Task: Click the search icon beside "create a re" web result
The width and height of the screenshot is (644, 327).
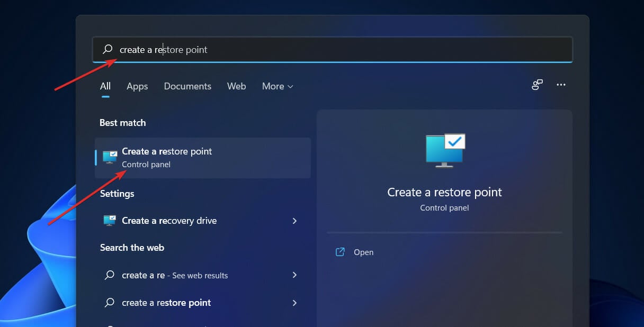Action: pyautogui.click(x=110, y=275)
